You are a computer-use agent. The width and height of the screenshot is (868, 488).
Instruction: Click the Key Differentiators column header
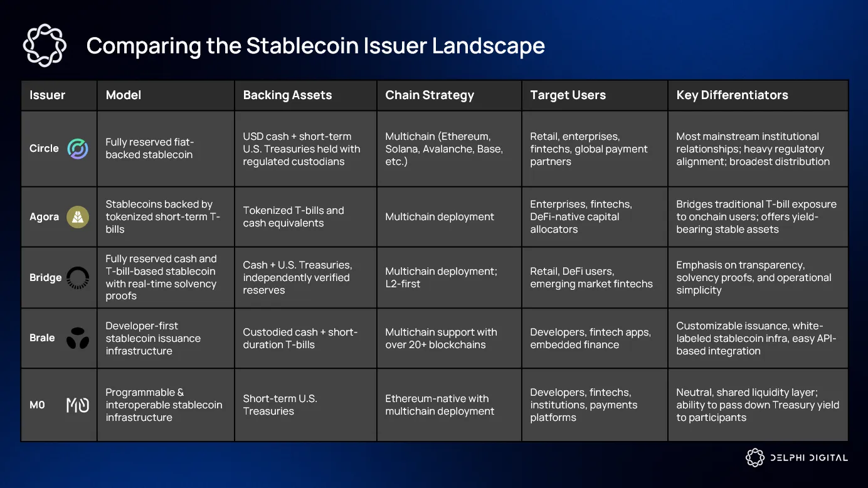point(732,95)
